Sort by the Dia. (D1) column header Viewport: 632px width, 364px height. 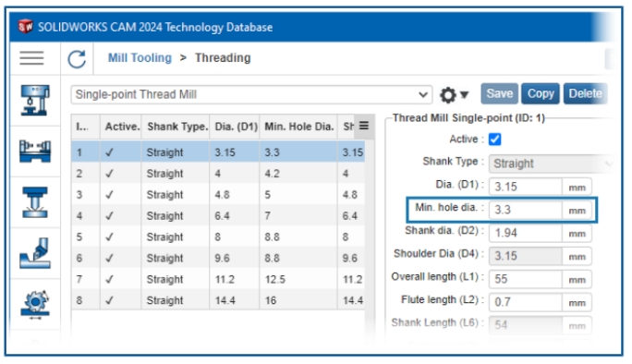[x=236, y=127]
